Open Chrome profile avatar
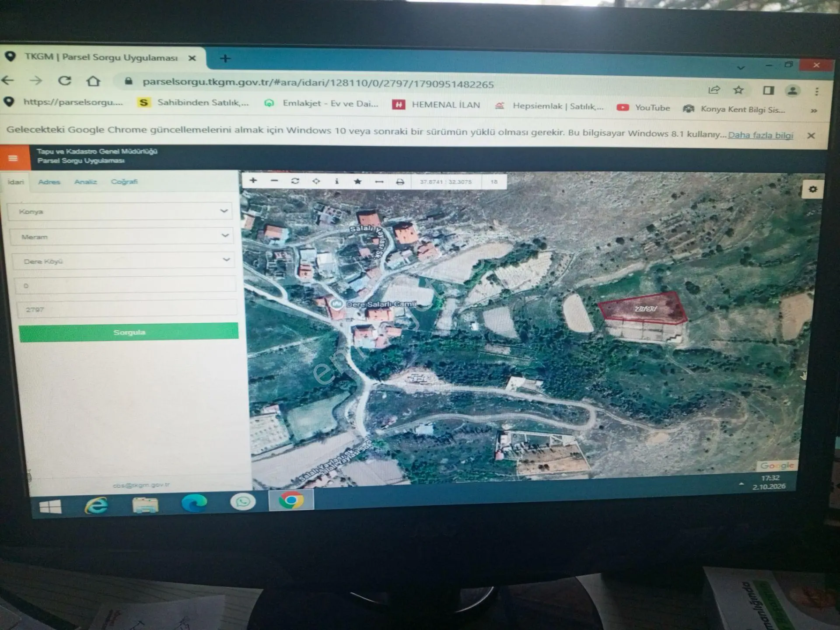The image size is (840, 630). [x=792, y=91]
